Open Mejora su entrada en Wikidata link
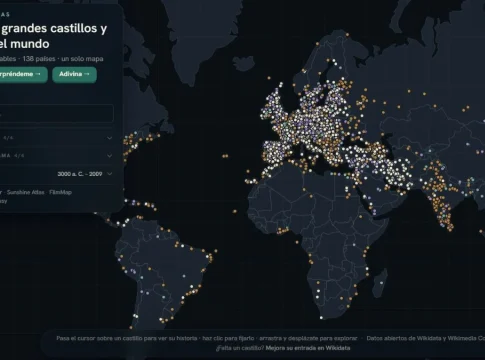The image size is (485, 360). (x=308, y=348)
